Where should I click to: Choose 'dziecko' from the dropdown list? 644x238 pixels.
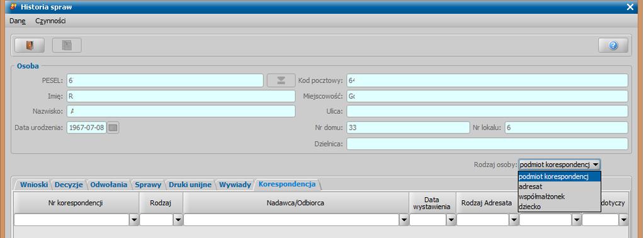[560, 207]
